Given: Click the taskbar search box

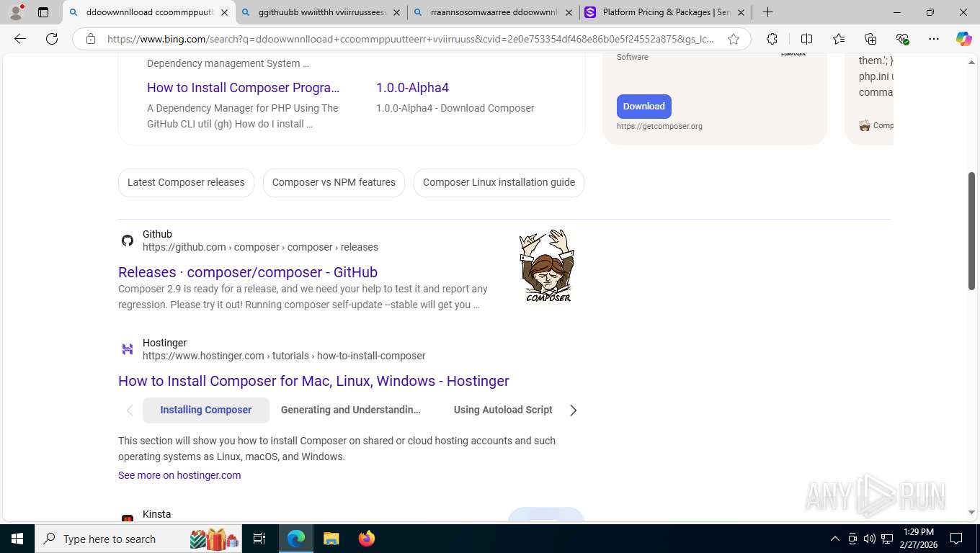Looking at the screenshot, I should coord(140,539).
